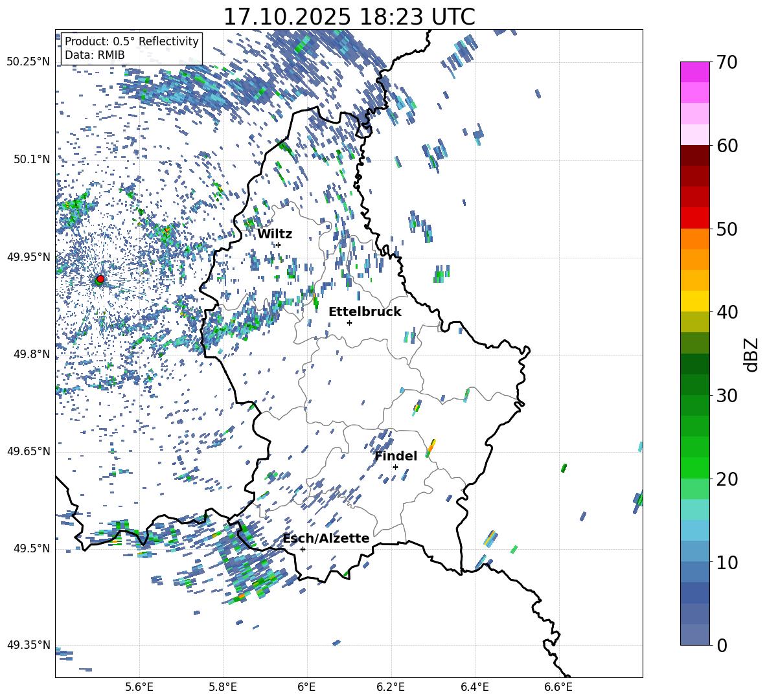This screenshot has width=767, height=700.
Task: Click the Wiltz city label
Action: (275, 234)
